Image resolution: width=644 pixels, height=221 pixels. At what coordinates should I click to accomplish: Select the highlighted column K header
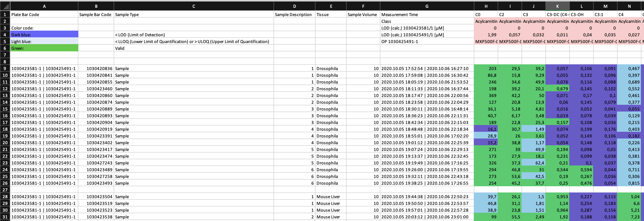557,6
